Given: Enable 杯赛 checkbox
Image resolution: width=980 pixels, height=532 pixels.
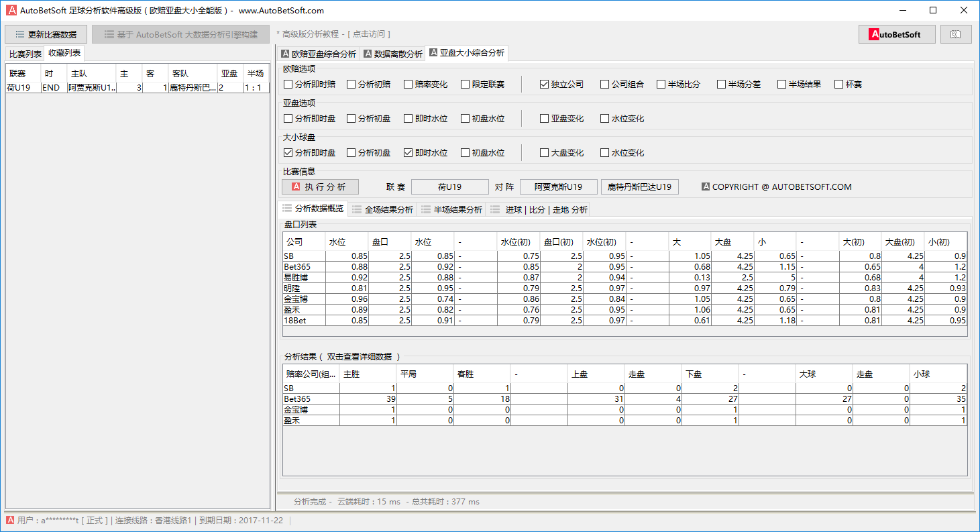Looking at the screenshot, I should [x=848, y=85].
